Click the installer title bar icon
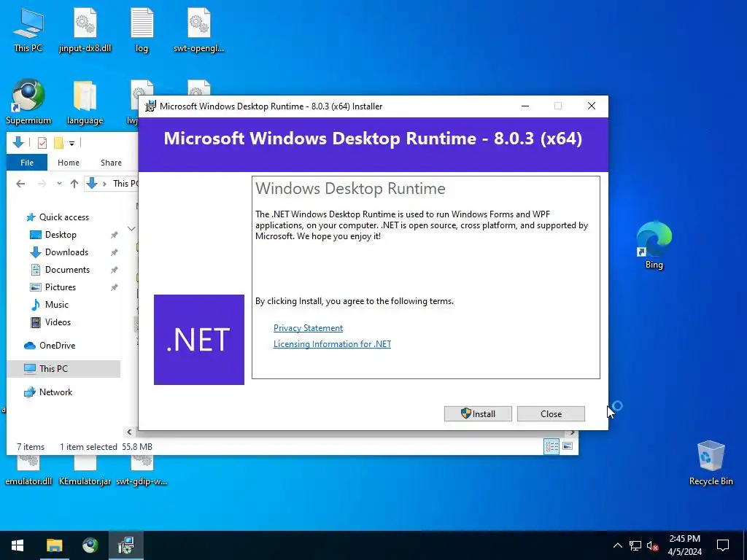 tap(150, 106)
